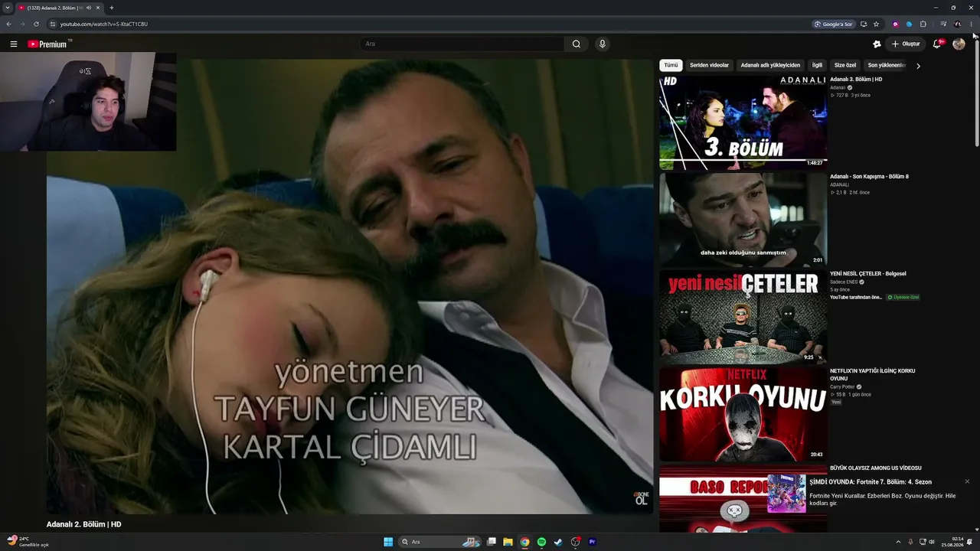Viewport: 980px width, 551px height.
Task: Open Spotify from the taskbar
Action: point(541,542)
